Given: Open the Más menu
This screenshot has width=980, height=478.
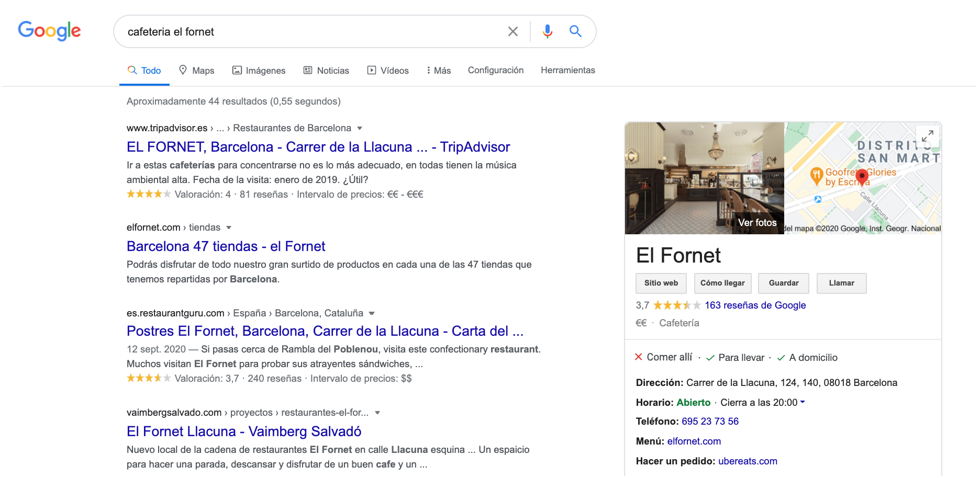Looking at the screenshot, I should (439, 70).
